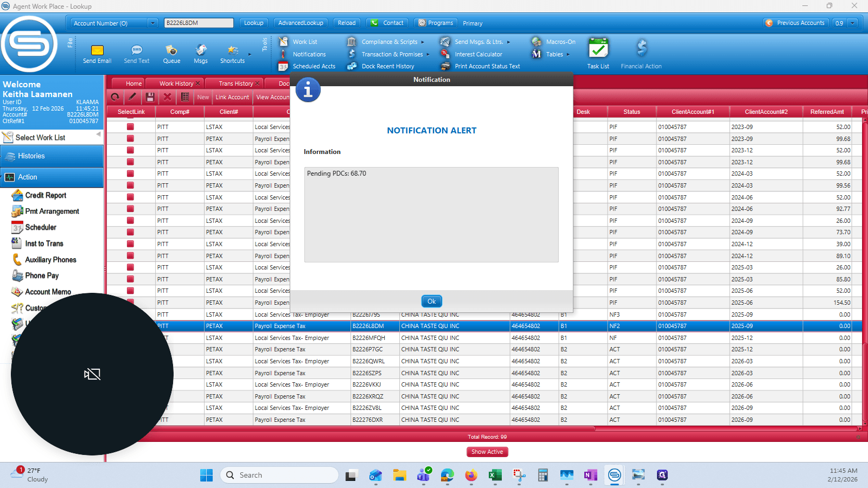Open the Queue tool

click(x=171, y=54)
